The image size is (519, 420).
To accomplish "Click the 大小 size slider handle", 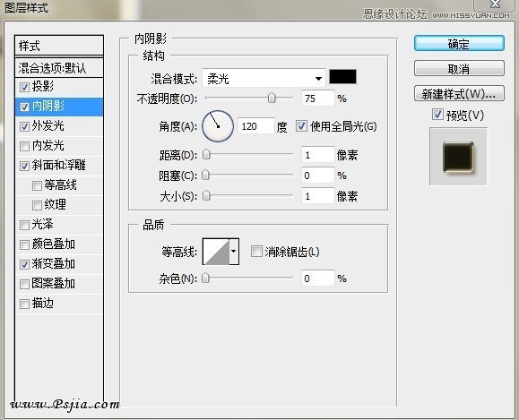I will tap(206, 195).
